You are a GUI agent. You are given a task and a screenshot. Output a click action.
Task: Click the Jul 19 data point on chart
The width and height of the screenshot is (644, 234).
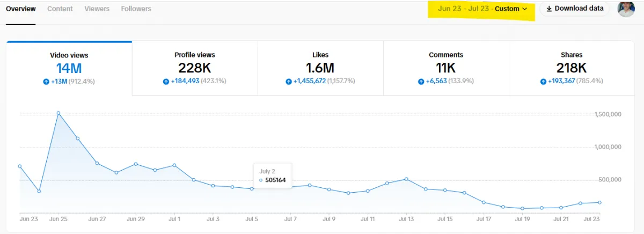pyautogui.click(x=522, y=208)
